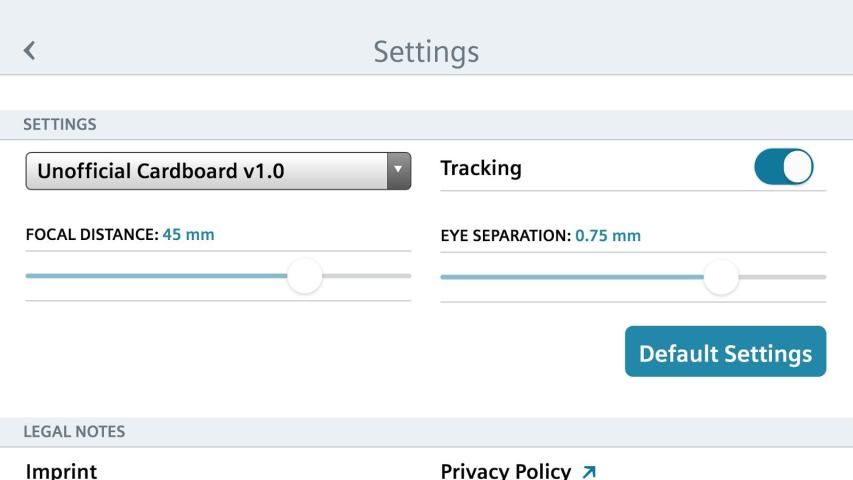Go back using the header arrow
This screenshot has width=853, height=480.
click(x=29, y=51)
